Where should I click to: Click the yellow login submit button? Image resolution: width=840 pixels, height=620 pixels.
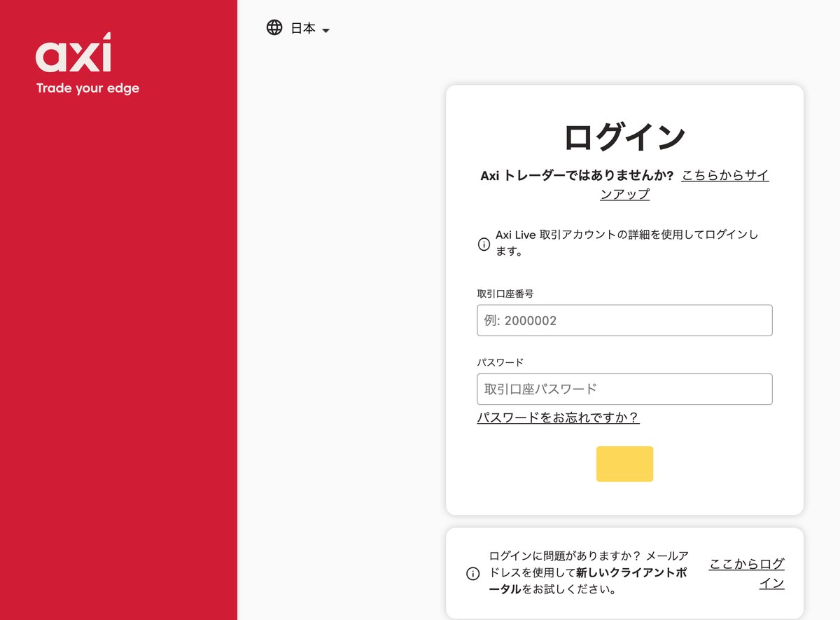pos(624,464)
